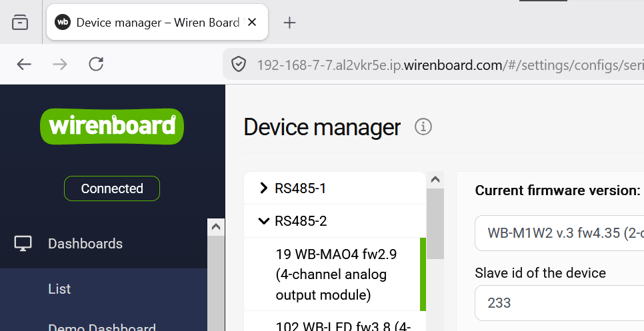Click the Device manager browser tab
The height and width of the screenshot is (331, 644).
tap(157, 22)
